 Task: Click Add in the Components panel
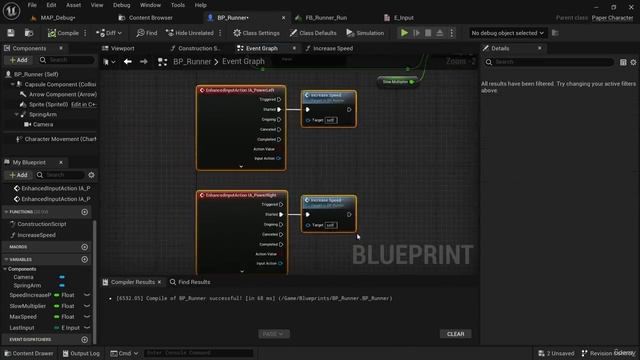tap(18, 60)
